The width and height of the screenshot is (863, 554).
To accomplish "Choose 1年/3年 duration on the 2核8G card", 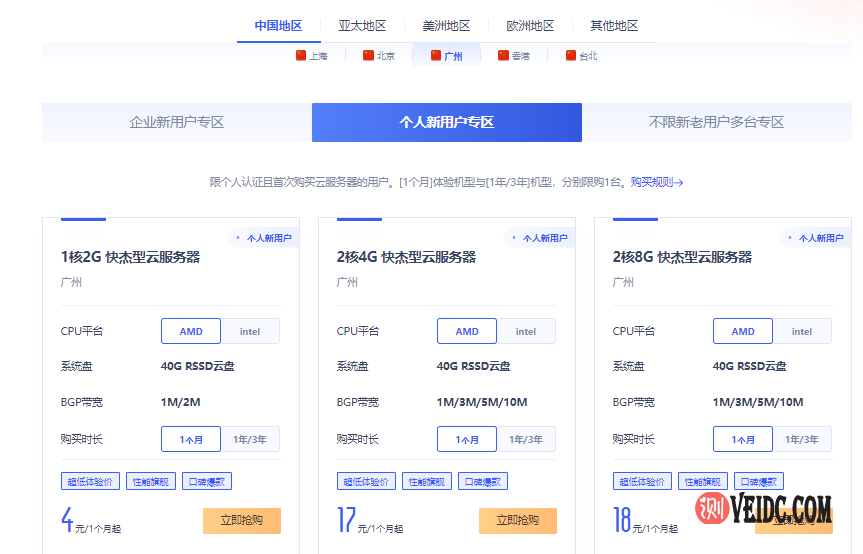I will (x=803, y=439).
